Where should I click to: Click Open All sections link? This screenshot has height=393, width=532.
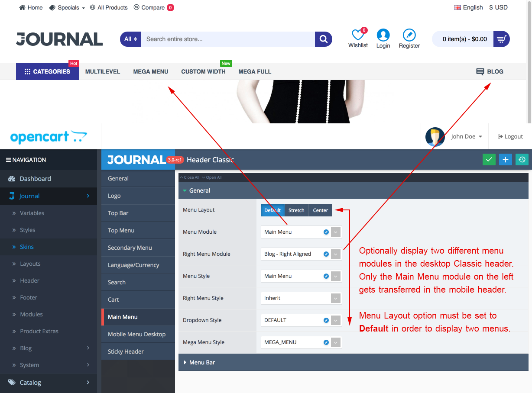212,177
